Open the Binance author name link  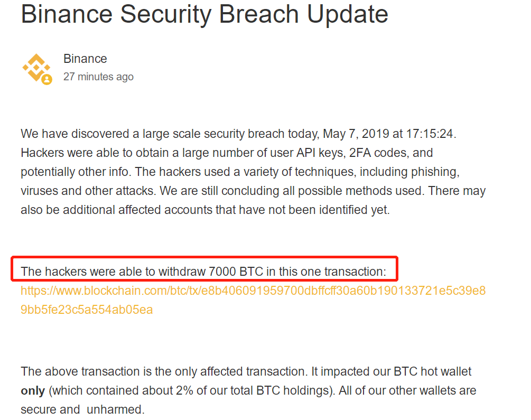tap(85, 59)
